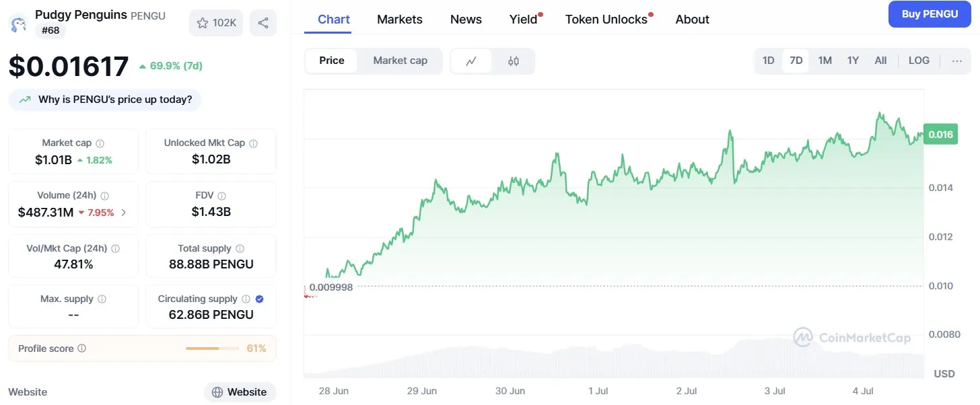Screen dimensions: 980x405
Task: Select the Price toggle
Action: 332,61
